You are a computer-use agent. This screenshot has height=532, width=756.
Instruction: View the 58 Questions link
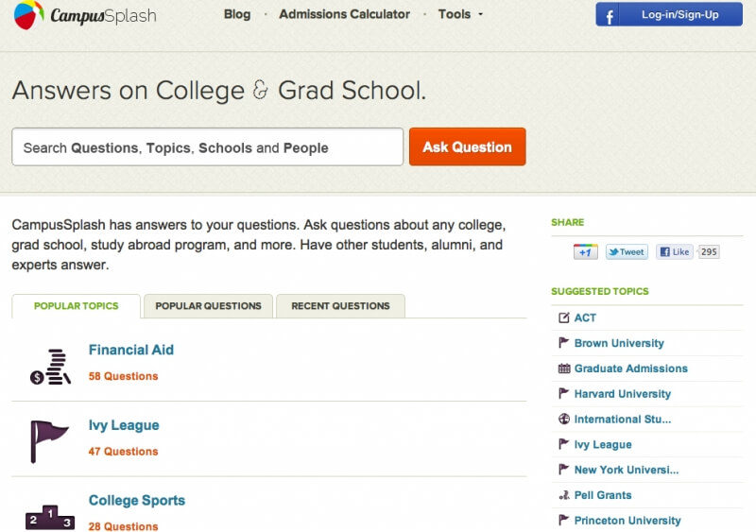124,376
